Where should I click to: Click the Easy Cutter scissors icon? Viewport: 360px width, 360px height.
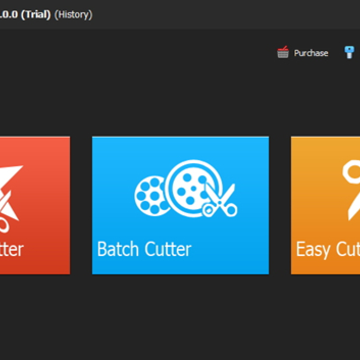pyautogui.click(x=351, y=190)
